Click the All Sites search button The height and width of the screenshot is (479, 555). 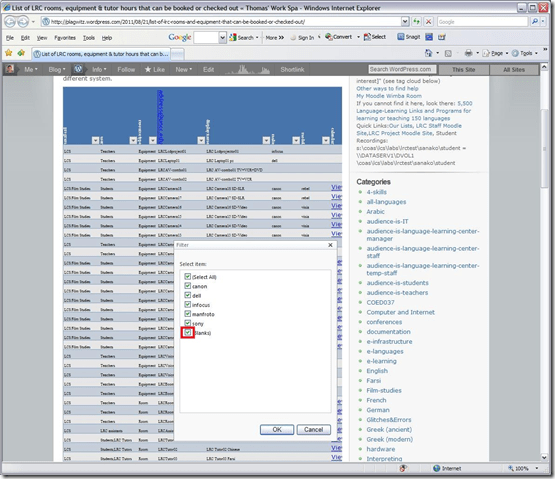click(x=514, y=69)
